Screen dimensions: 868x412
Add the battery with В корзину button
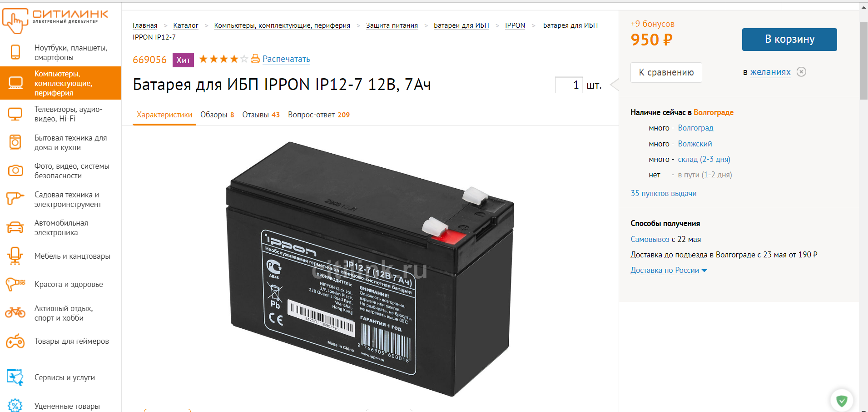(789, 40)
